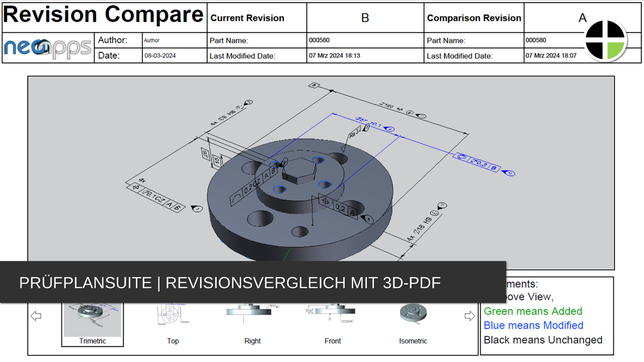Select the Front view thumbnail
The image size is (644, 362).
(333, 324)
